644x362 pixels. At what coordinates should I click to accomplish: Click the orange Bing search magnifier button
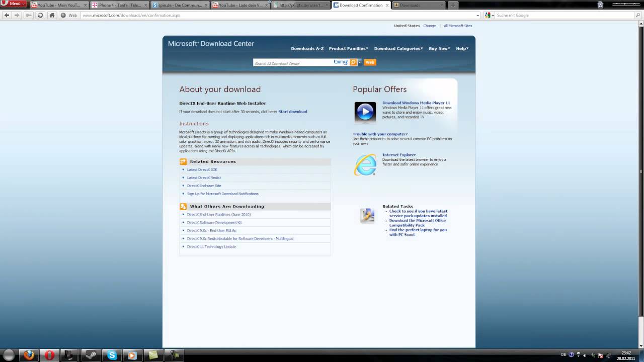pos(353,62)
